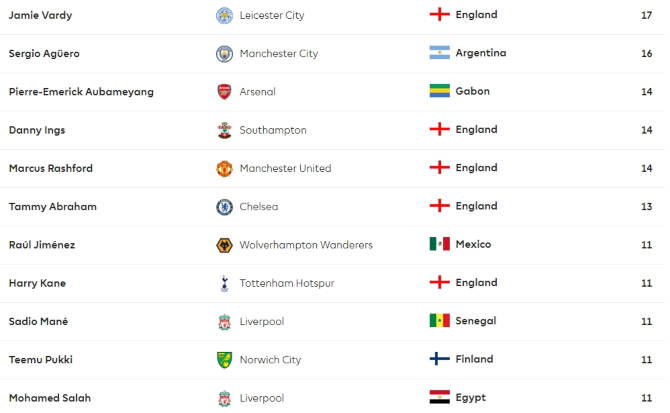
Task: Click the Arsenal crest icon
Action: click(224, 92)
